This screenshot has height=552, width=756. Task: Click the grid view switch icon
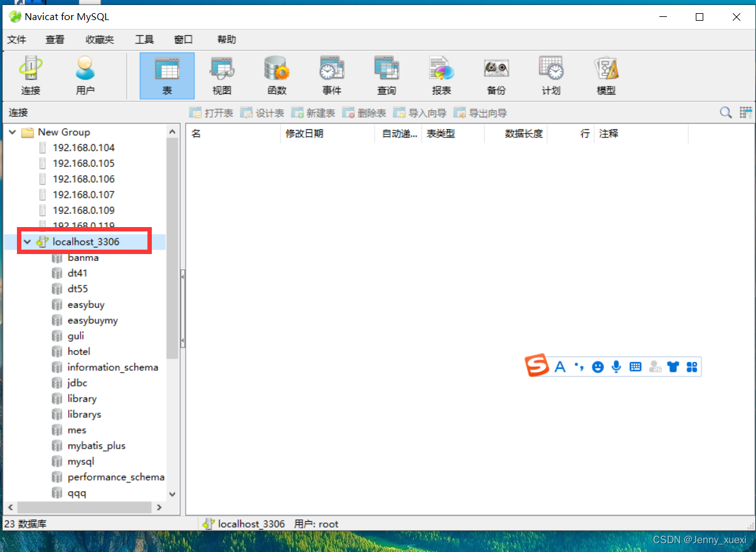[746, 113]
